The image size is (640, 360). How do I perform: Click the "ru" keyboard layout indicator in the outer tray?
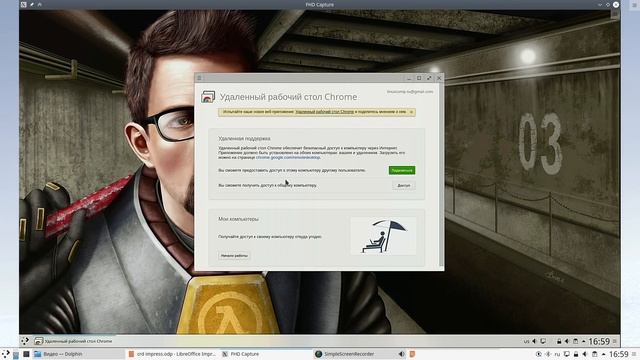tap(558, 354)
